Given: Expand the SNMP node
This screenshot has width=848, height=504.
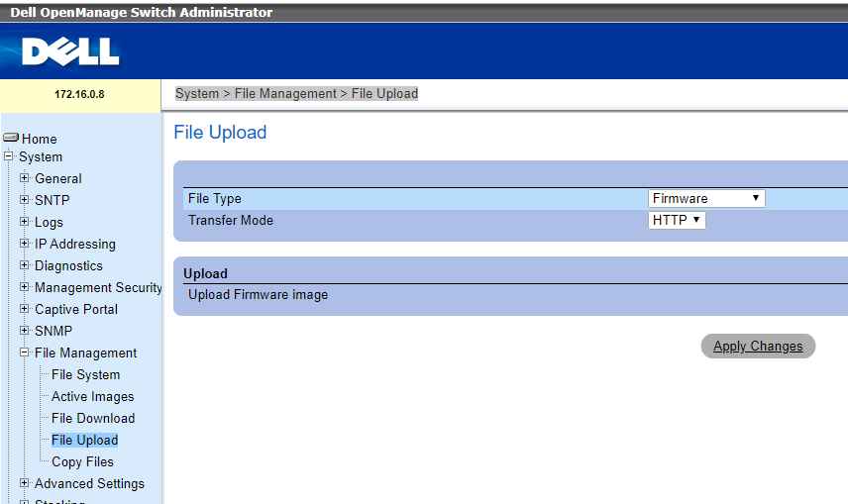Looking at the screenshot, I should pos(24,330).
